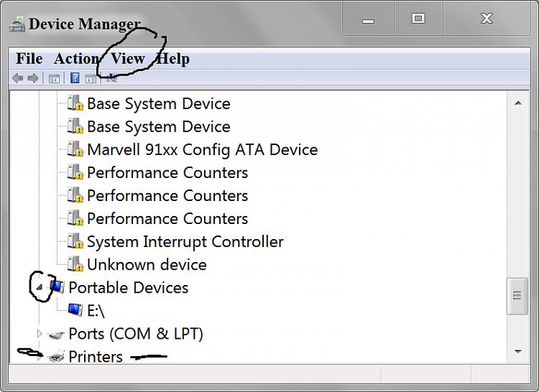Open the Help menu

coord(173,59)
